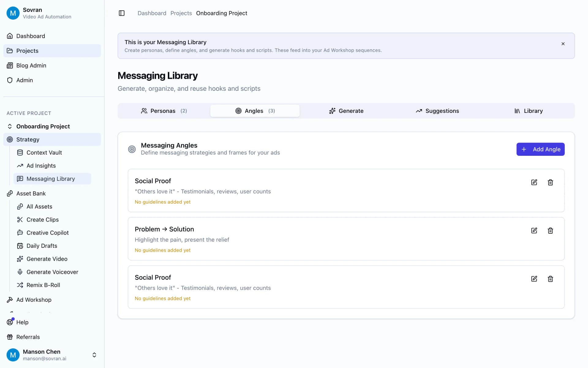This screenshot has width=588, height=368.
Task: Click 'Highlight the pain, present the relief'
Action: 182,240
